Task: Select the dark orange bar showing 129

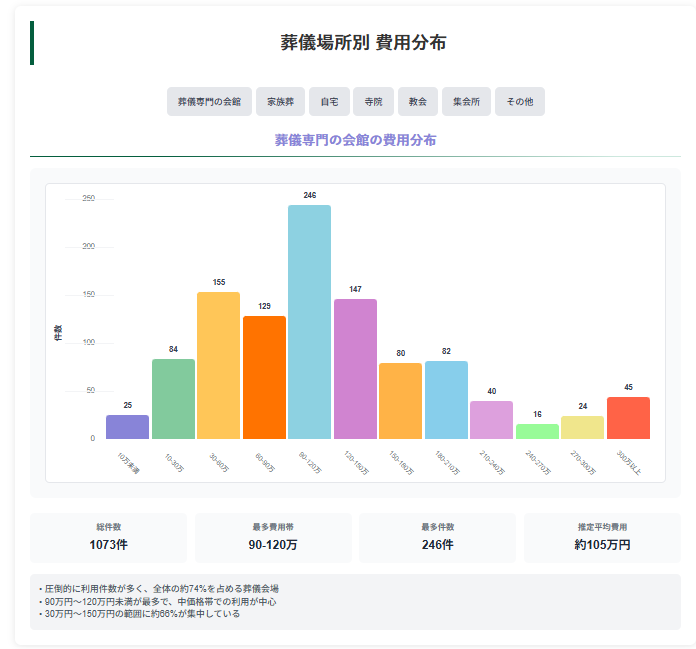Action: pyautogui.click(x=264, y=377)
